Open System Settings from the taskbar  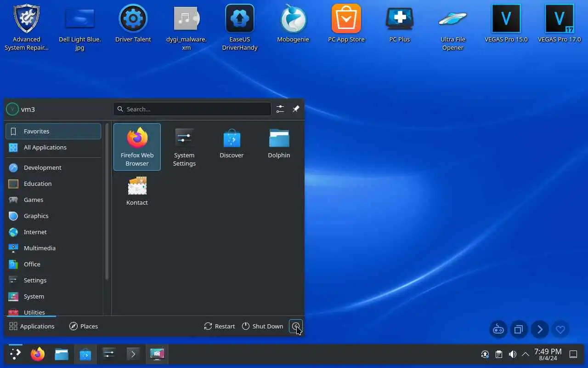(x=109, y=354)
